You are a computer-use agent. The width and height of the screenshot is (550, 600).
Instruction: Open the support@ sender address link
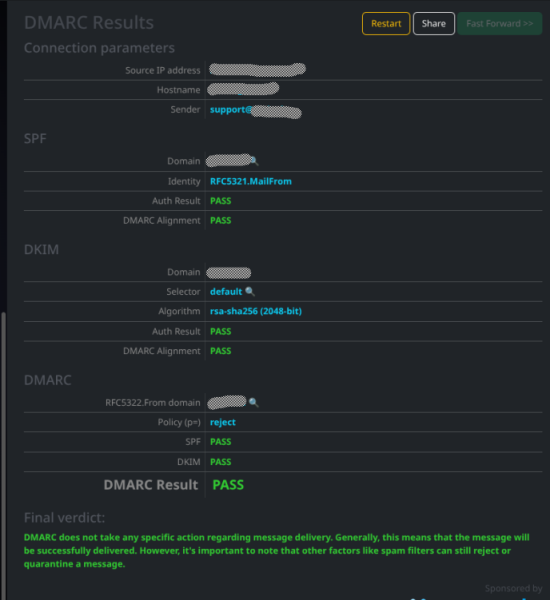click(231, 110)
